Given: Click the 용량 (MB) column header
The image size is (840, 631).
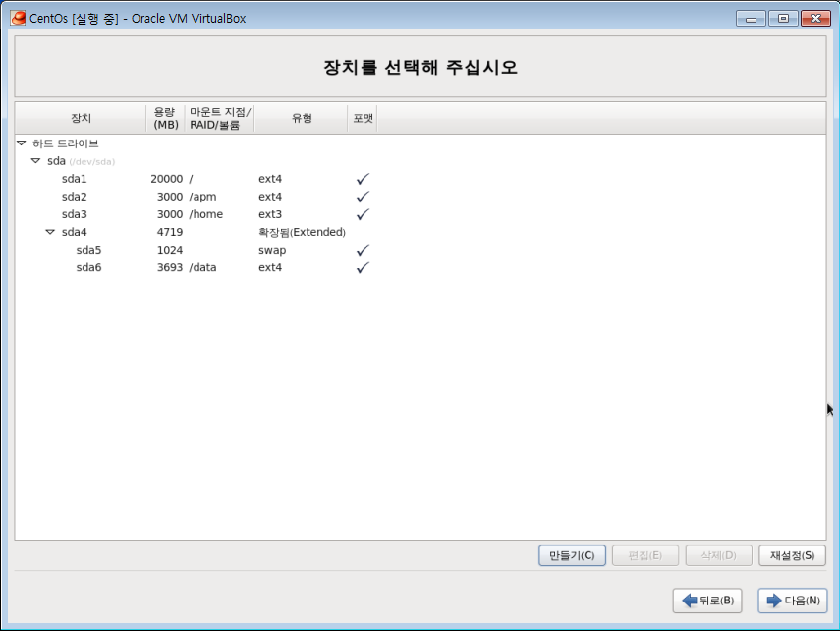Looking at the screenshot, I should (165, 118).
